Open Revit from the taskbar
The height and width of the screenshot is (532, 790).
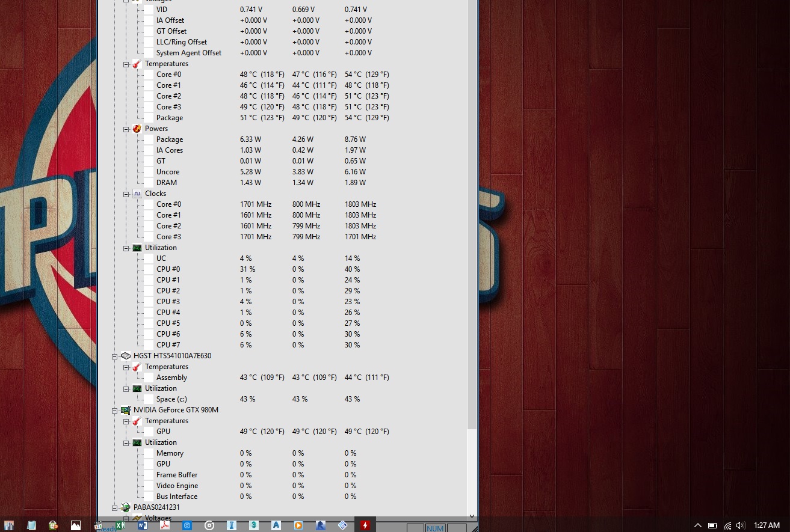pyautogui.click(x=321, y=525)
